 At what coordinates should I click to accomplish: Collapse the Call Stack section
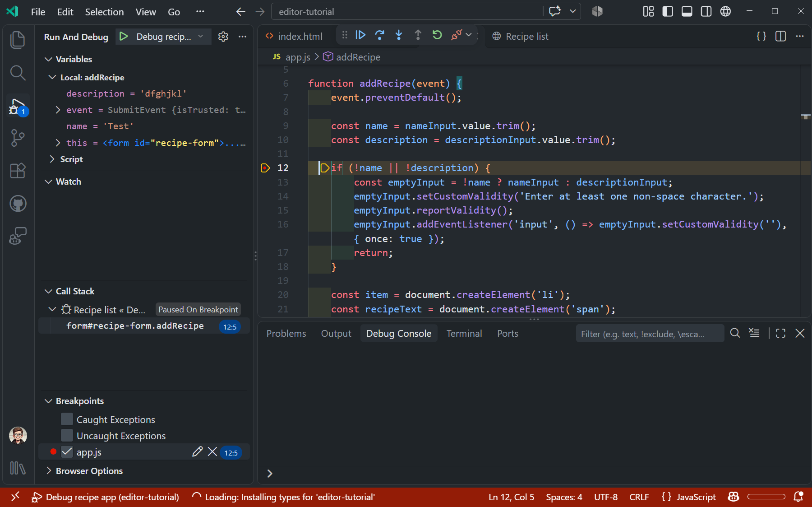coord(48,291)
